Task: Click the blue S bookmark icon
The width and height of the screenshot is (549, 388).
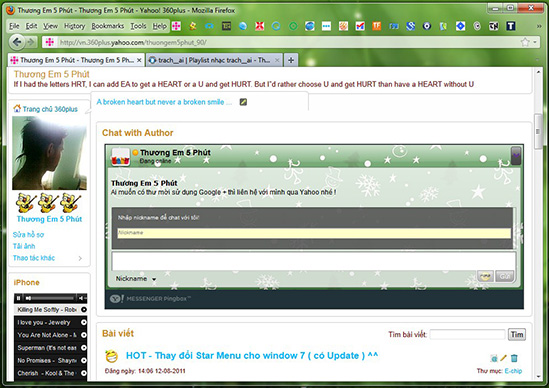Action: (410, 26)
